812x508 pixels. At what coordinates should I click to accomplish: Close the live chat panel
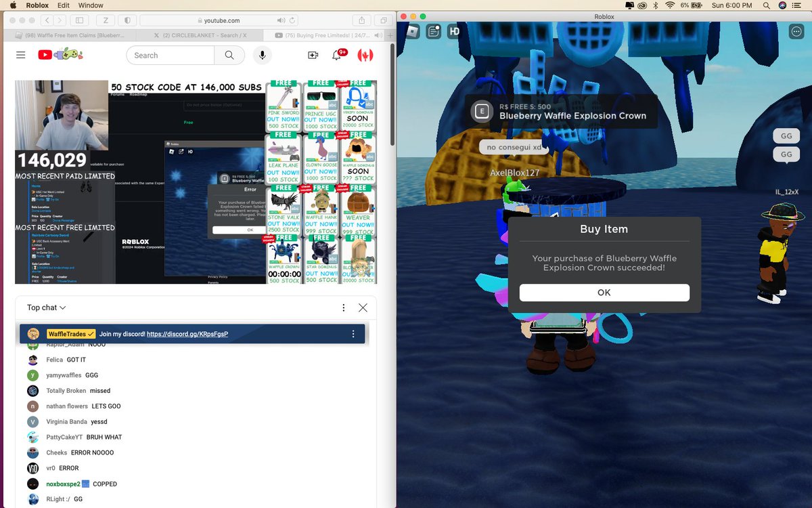click(363, 308)
